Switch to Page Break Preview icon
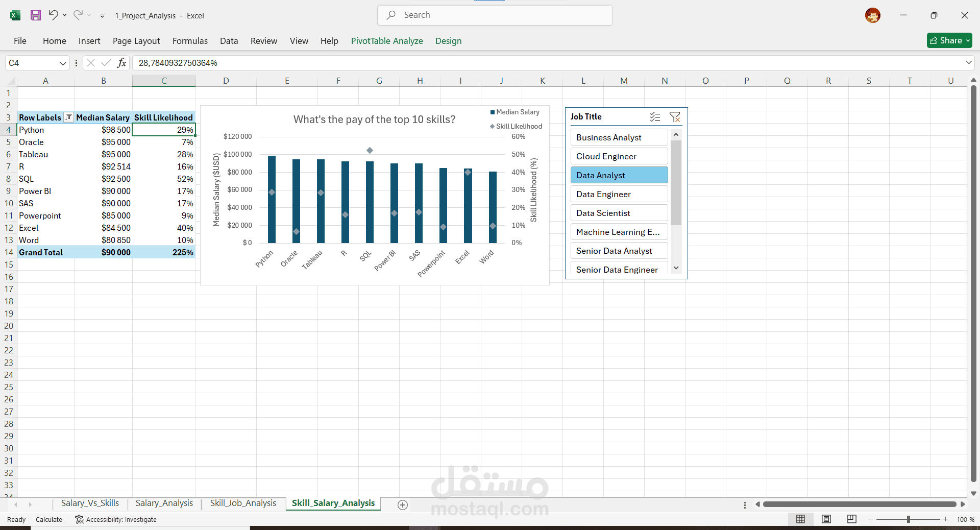The height and width of the screenshot is (530, 980). tap(851, 519)
